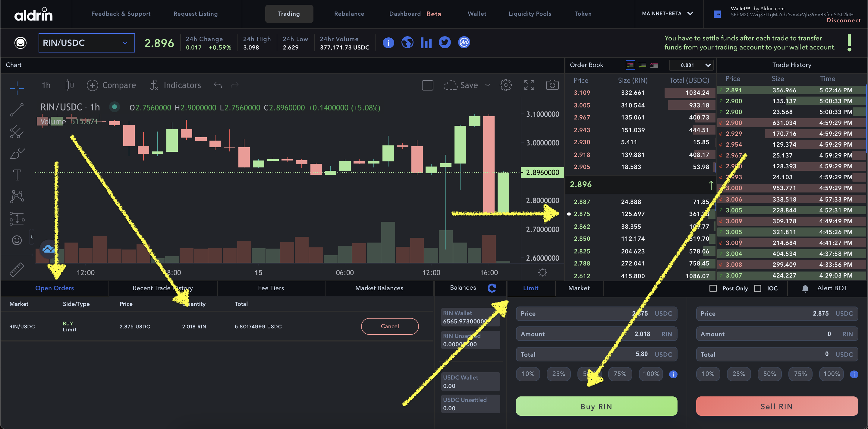Open the Indicators menu
Screen dimensions: 868x429
175,85
